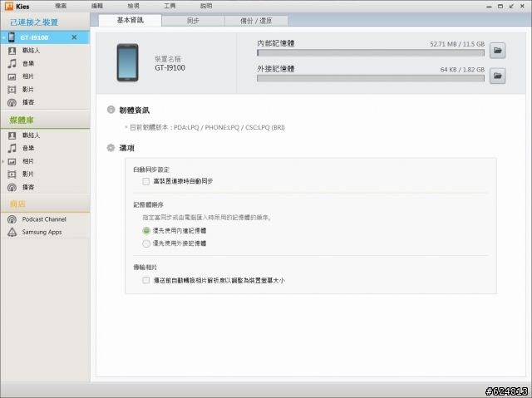Open device videos (影片) under connected devices
The image size is (532, 398).
28,90
